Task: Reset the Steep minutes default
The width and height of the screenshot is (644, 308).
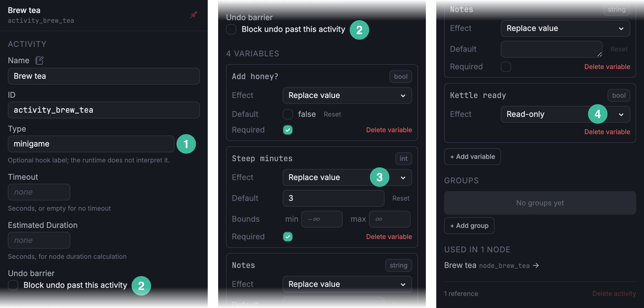Action: click(401, 198)
